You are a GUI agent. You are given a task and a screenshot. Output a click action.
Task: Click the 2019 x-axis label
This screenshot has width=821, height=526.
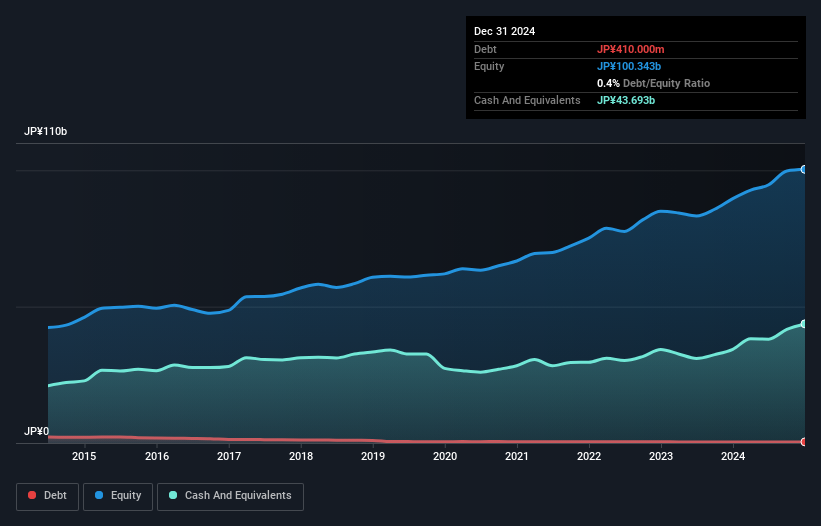(x=373, y=456)
